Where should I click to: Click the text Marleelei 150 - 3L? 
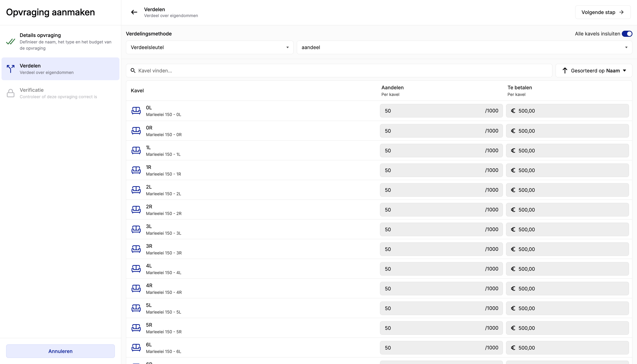click(163, 233)
